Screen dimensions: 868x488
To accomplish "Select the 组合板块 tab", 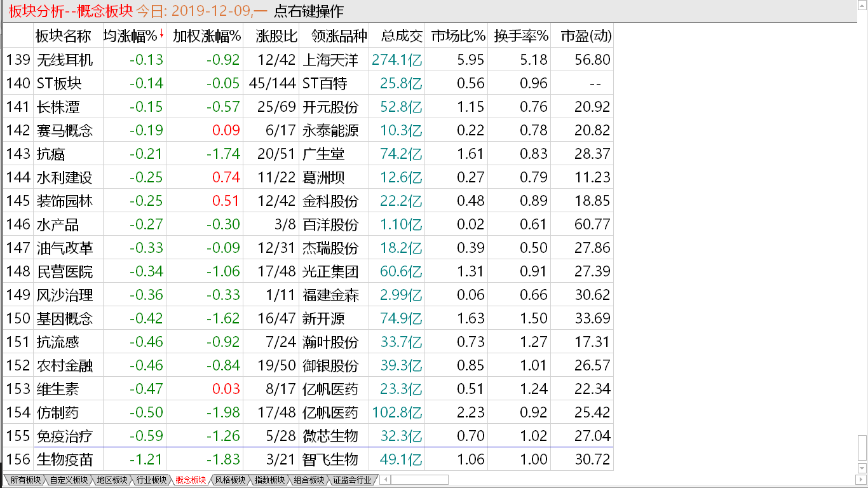I will click(309, 480).
